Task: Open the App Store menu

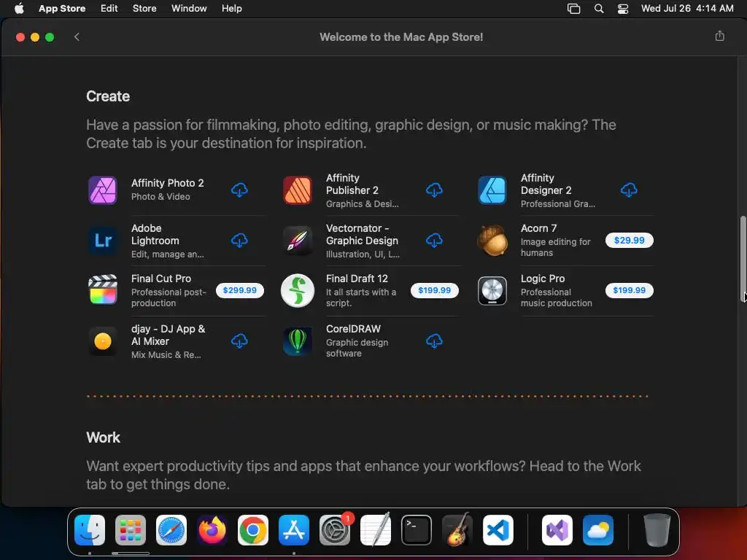Action: tap(62, 9)
